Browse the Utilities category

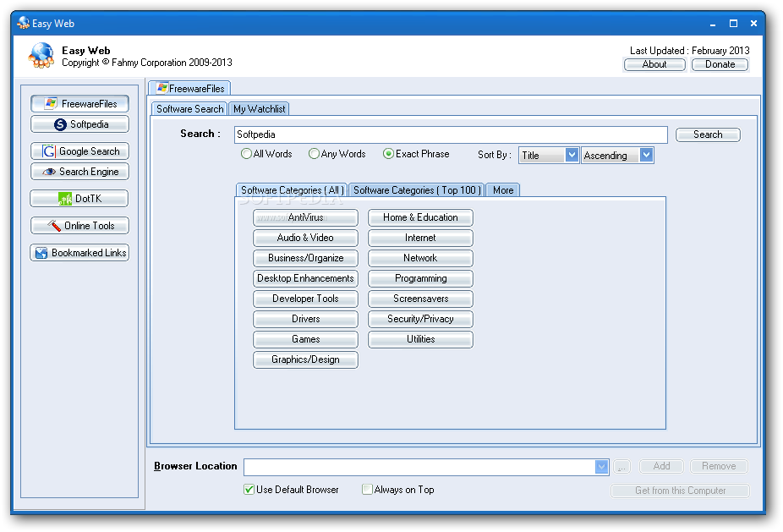[420, 340]
